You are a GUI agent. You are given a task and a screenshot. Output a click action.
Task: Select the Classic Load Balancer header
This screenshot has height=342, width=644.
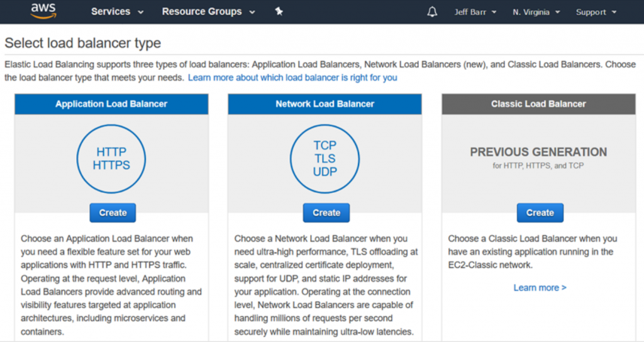click(x=538, y=104)
